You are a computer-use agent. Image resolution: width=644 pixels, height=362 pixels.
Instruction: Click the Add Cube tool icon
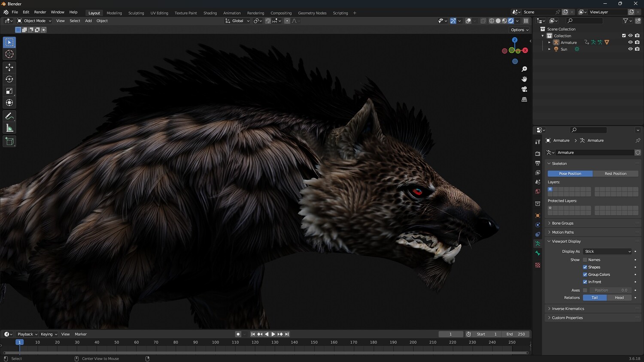[9, 142]
